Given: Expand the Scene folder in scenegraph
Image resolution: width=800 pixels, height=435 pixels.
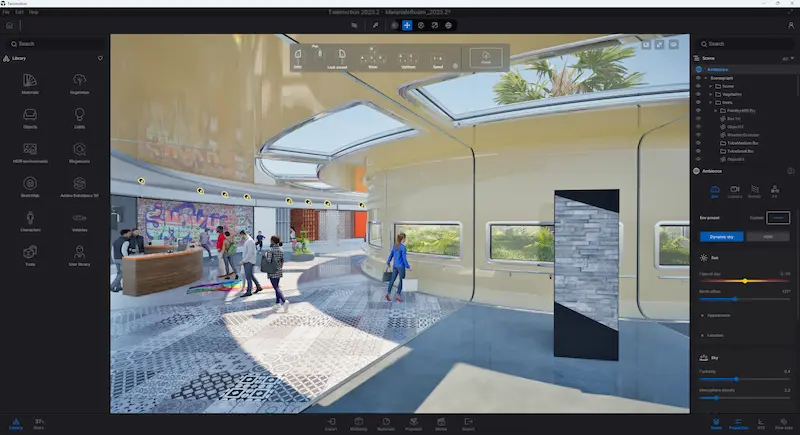Looking at the screenshot, I should [x=711, y=86].
